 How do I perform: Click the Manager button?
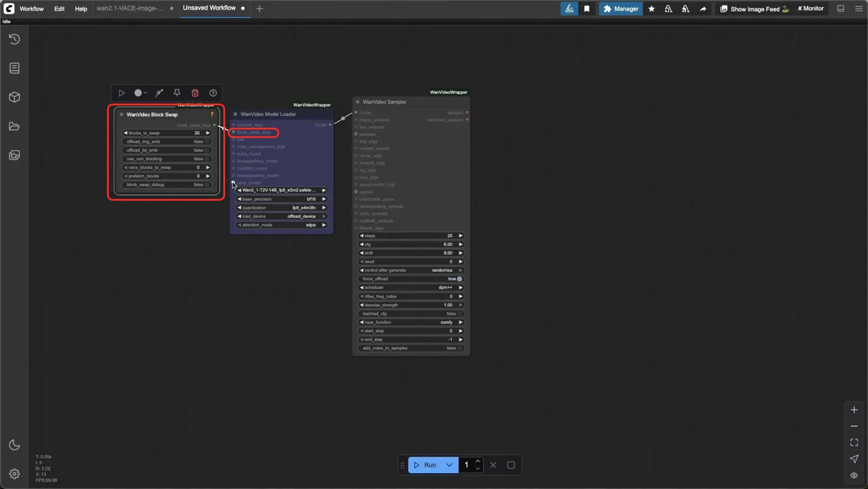point(621,9)
